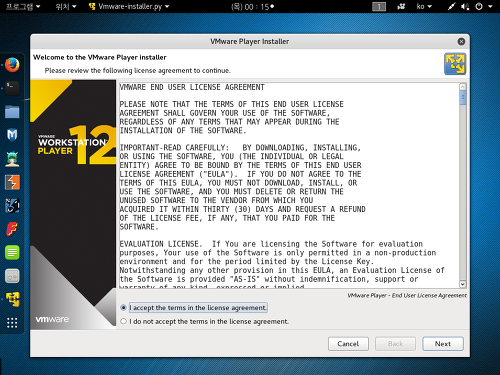500x375 pixels.
Task: Click the Back button
Action: pyautogui.click(x=395, y=344)
